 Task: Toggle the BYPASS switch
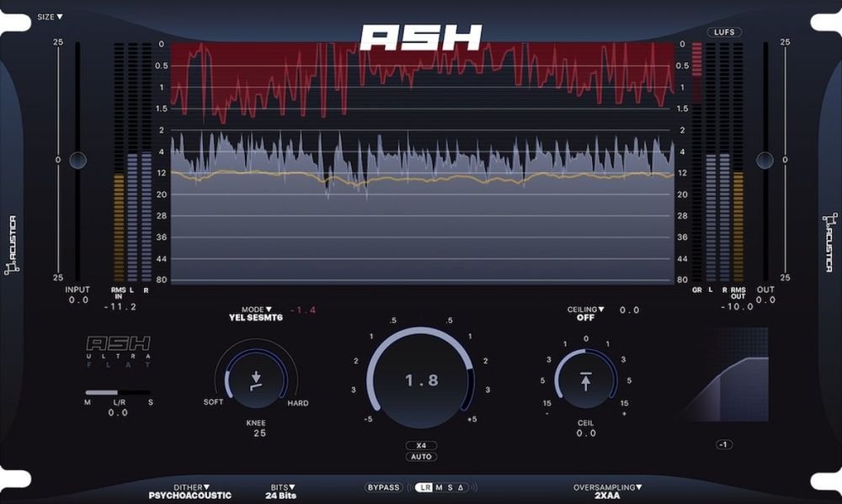tap(383, 487)
